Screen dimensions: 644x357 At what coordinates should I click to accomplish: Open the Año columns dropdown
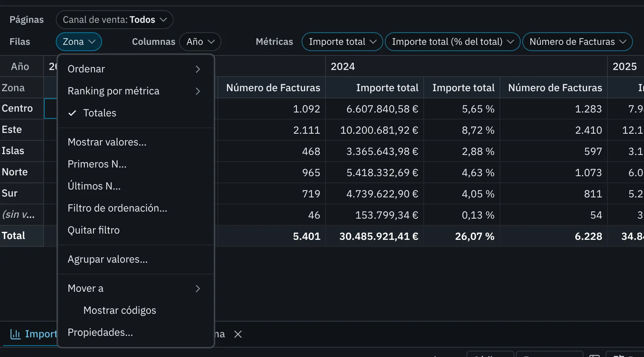click(x=200, y=42)
